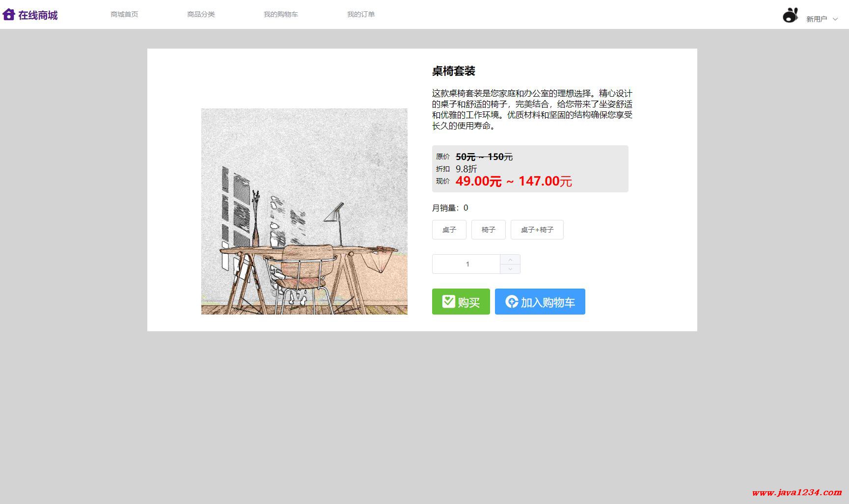This screenshot has width=849, height=504.
Task: Select the 椅子 option
Action: (x=489, y=230)
